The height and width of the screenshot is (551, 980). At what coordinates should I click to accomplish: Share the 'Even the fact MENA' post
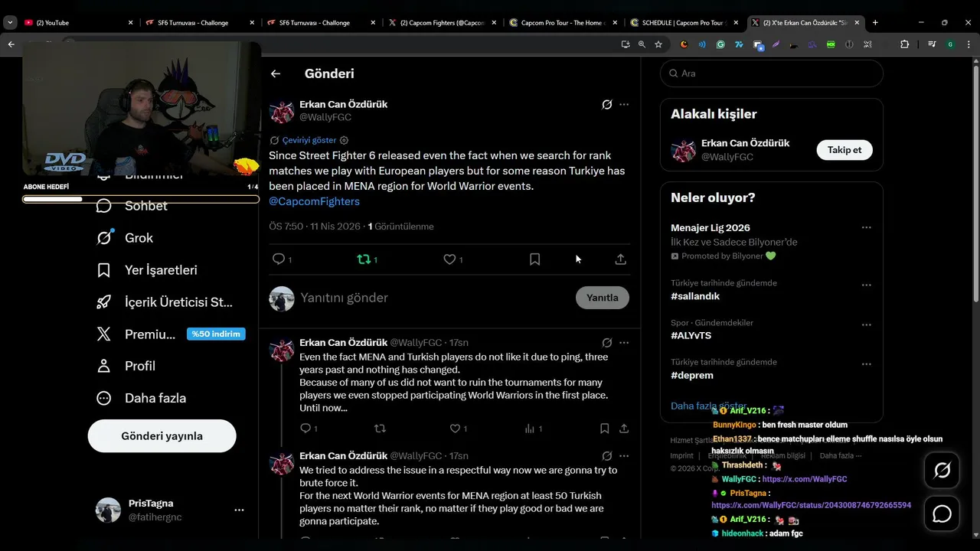tap(624, 429)
